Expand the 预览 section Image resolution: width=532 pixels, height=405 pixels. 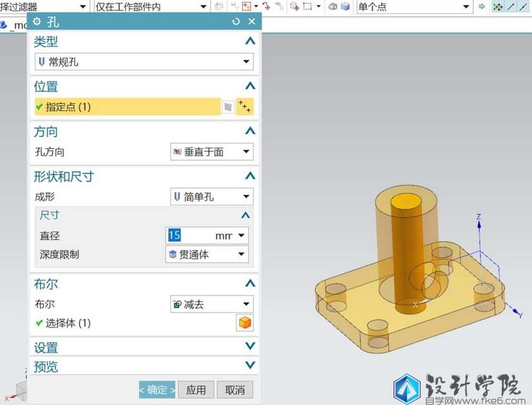pyautogui.click(x=250, y=365)
